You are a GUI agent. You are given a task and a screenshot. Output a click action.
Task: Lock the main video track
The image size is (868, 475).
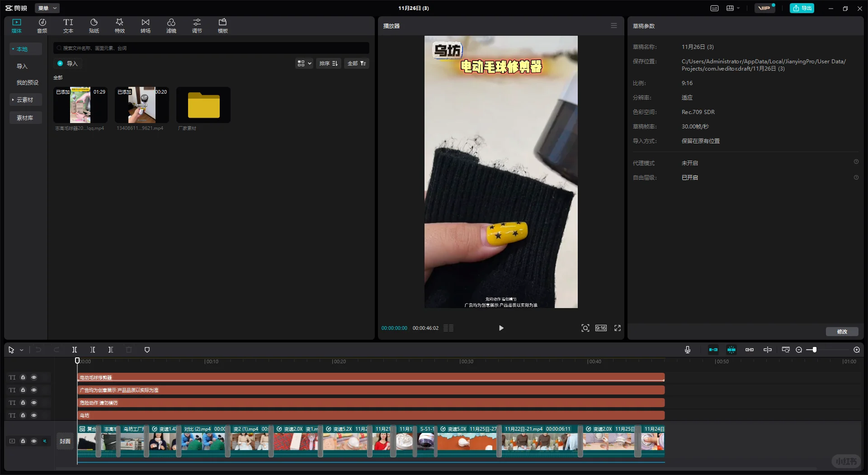pyautogui.click(x=23, y=441)
